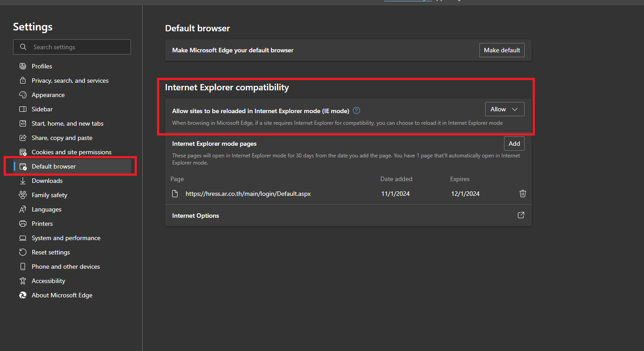Go to Cookies and site permissions
644x351 pixels.
72,152
